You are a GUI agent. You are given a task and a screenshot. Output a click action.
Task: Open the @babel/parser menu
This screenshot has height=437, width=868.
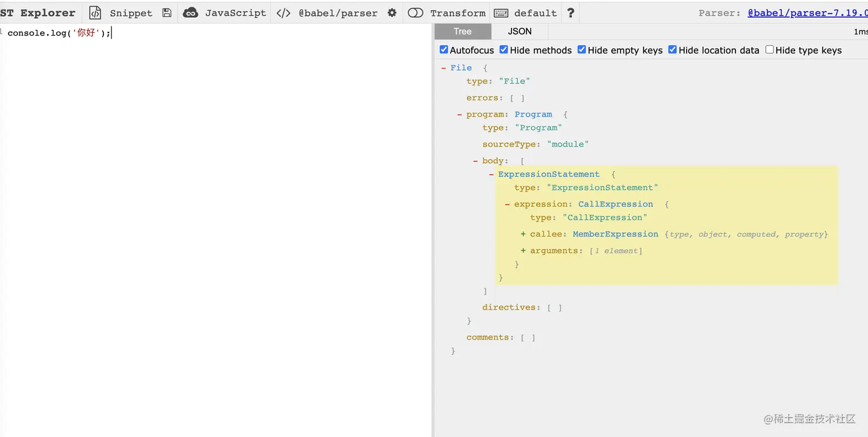(x=338, y=13)
